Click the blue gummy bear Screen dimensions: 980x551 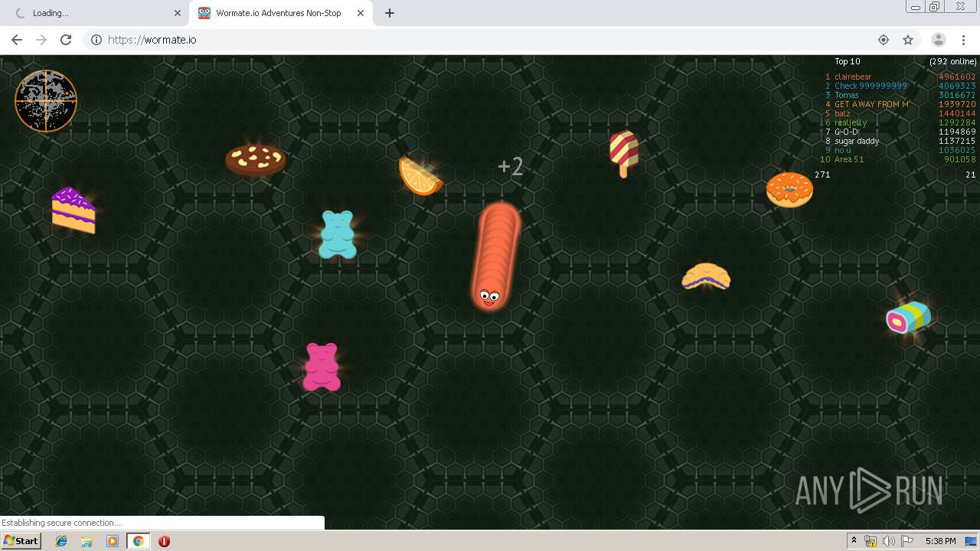click(x=338, y=234)
